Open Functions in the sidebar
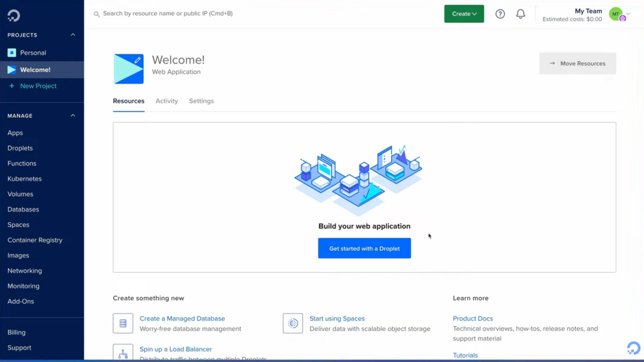Image resolution: width=644 pixels, height=362 pixels. pos(22,163)
